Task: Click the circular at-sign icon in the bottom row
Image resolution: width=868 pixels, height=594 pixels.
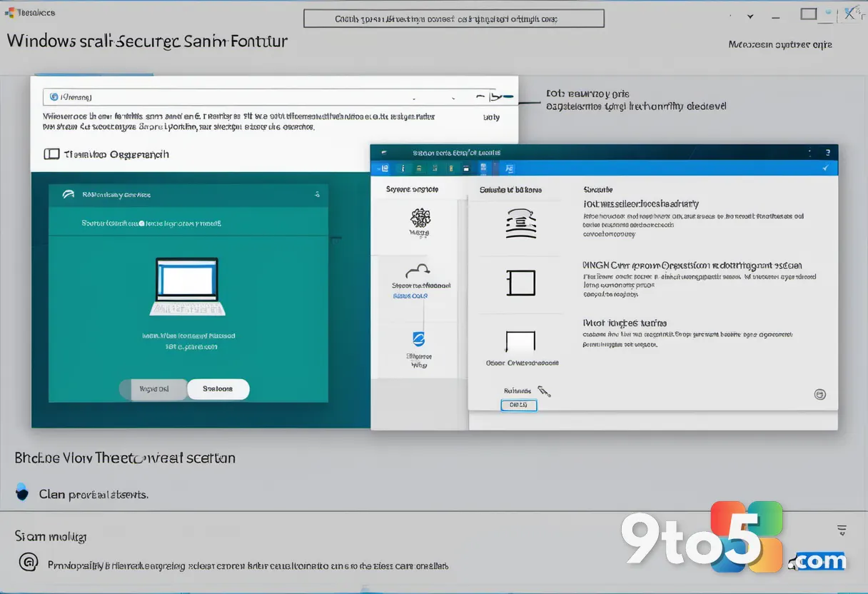Action: tap(29, 562)
